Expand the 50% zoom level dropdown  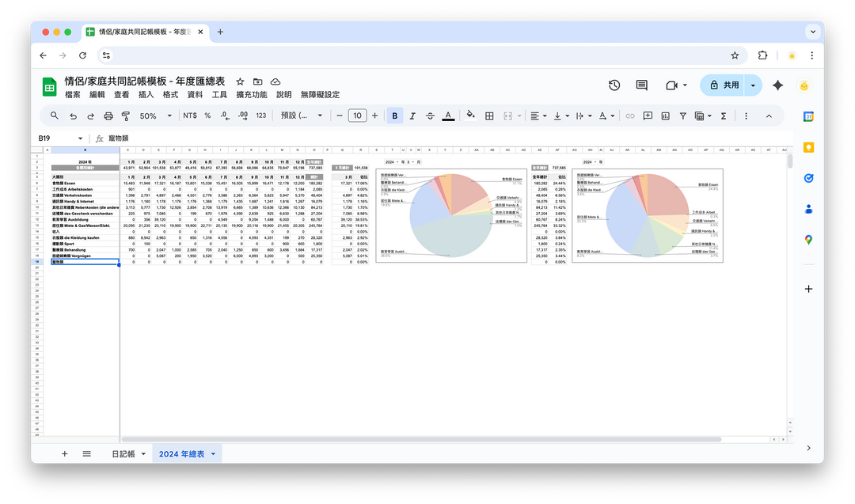pos(156,116)
